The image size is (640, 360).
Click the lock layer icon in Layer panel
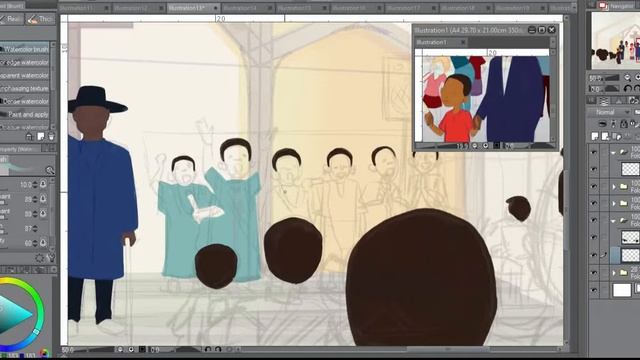[x=623, y=123]
